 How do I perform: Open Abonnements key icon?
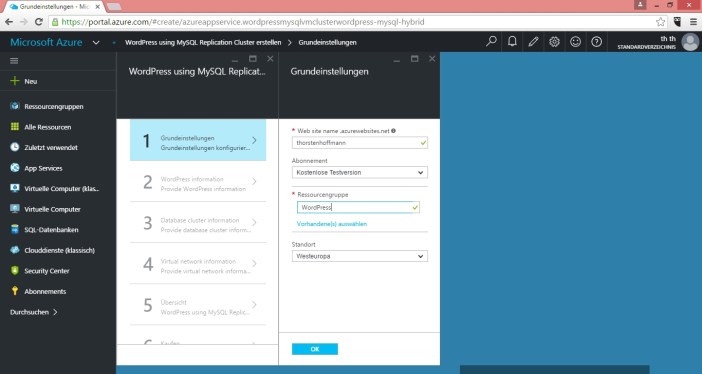[15, 291]
